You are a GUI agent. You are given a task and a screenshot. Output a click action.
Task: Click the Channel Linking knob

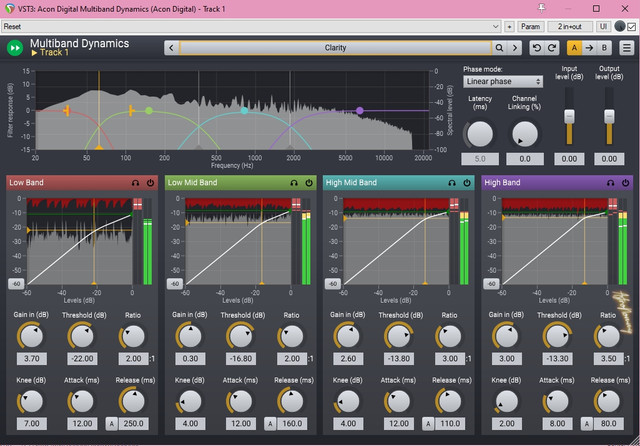coord(524,134)
